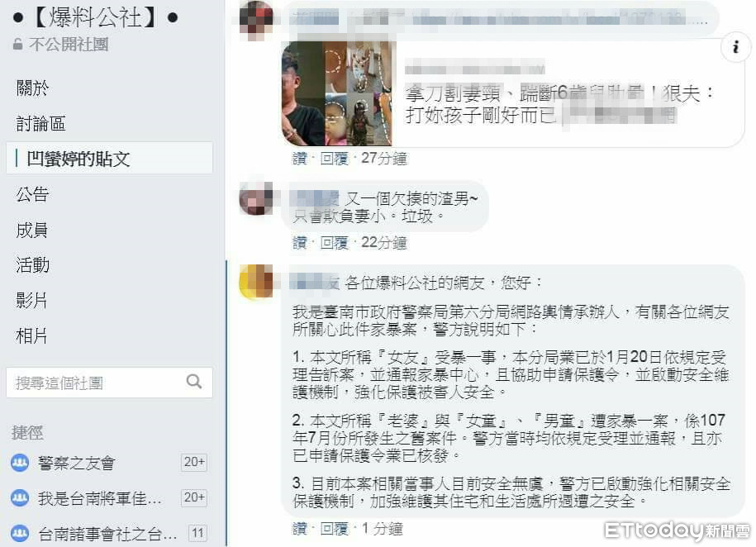Click 回覆 under the 27分鐘 comment
The height and width of the screenshot is (547, 756).
click(334, 158)
